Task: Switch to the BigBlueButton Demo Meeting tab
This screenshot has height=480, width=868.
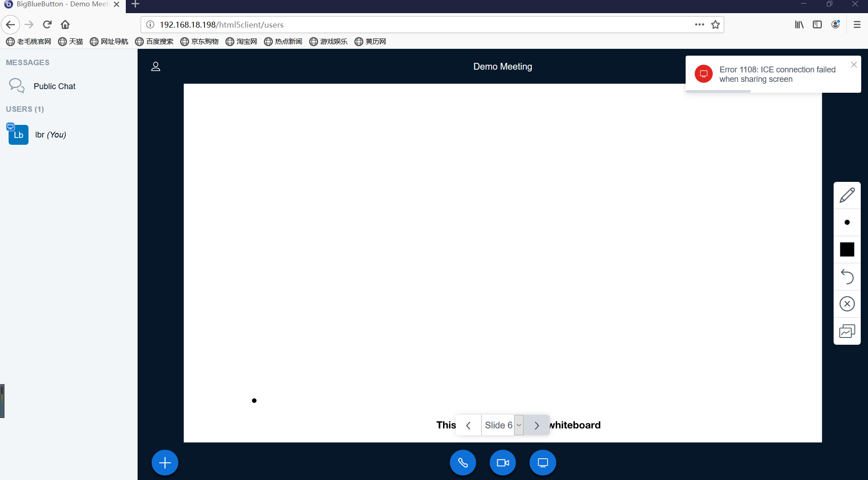Action: (59, 5)
